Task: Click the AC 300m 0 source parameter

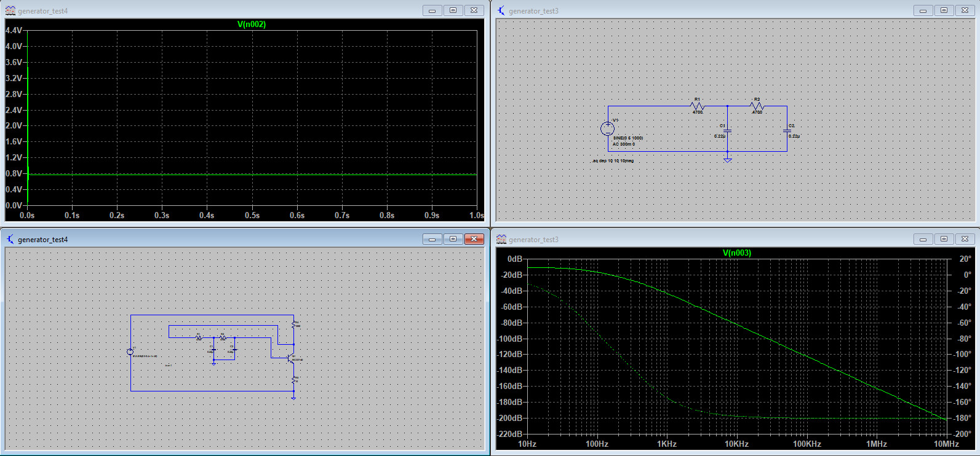Action: pyautogui.click(x=623, y=144)
